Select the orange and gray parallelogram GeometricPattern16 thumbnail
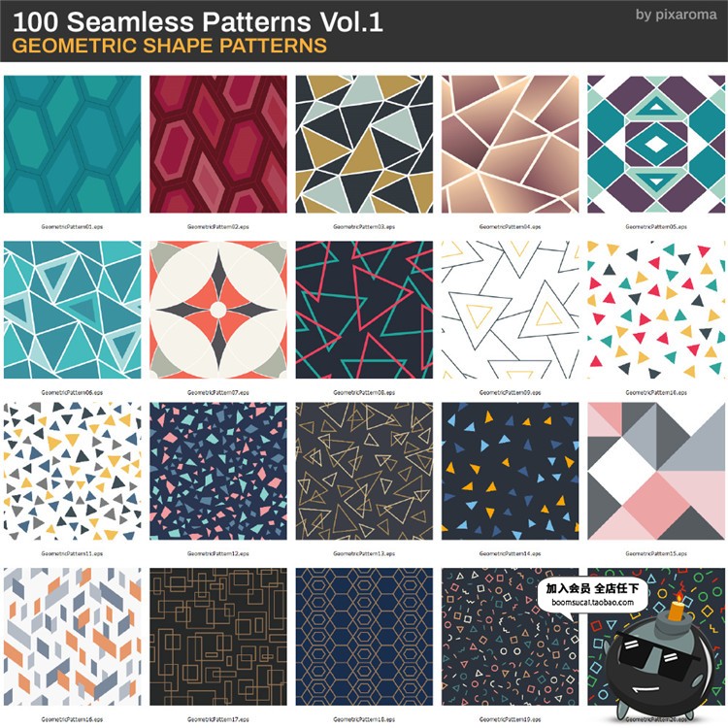 [73, 637]
